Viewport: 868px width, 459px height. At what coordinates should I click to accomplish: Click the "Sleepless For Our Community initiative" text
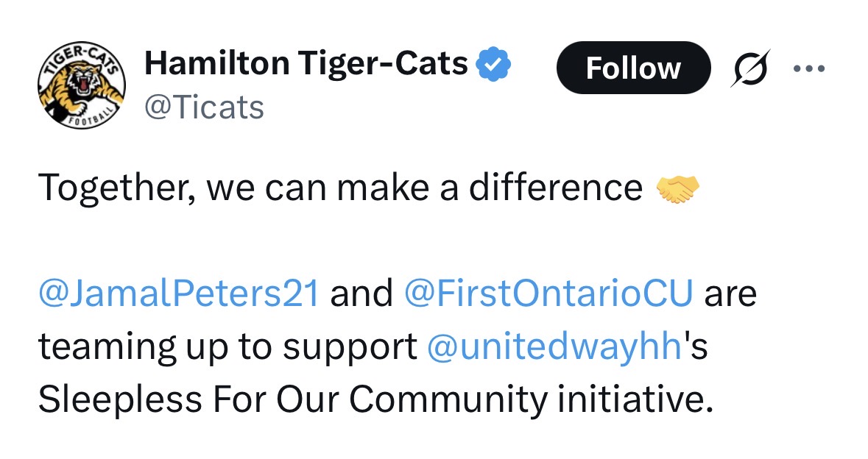[375, 399]
